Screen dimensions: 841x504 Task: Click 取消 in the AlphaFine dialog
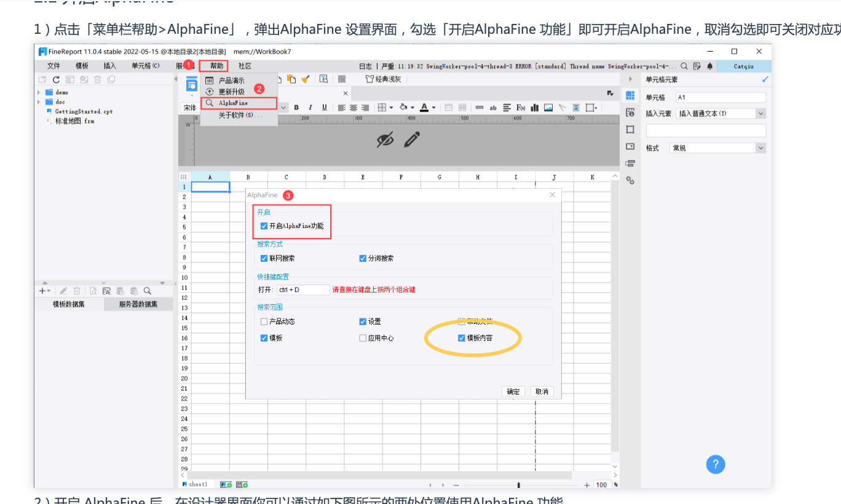542,392
